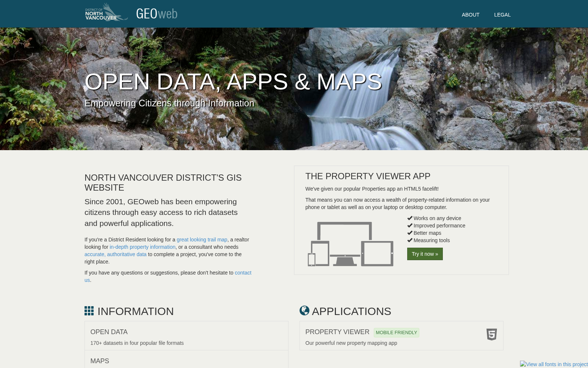This screenshot has height=368, width=588.
Task: Click the HTML5 shield icon
Action: [x=492, y=335]
